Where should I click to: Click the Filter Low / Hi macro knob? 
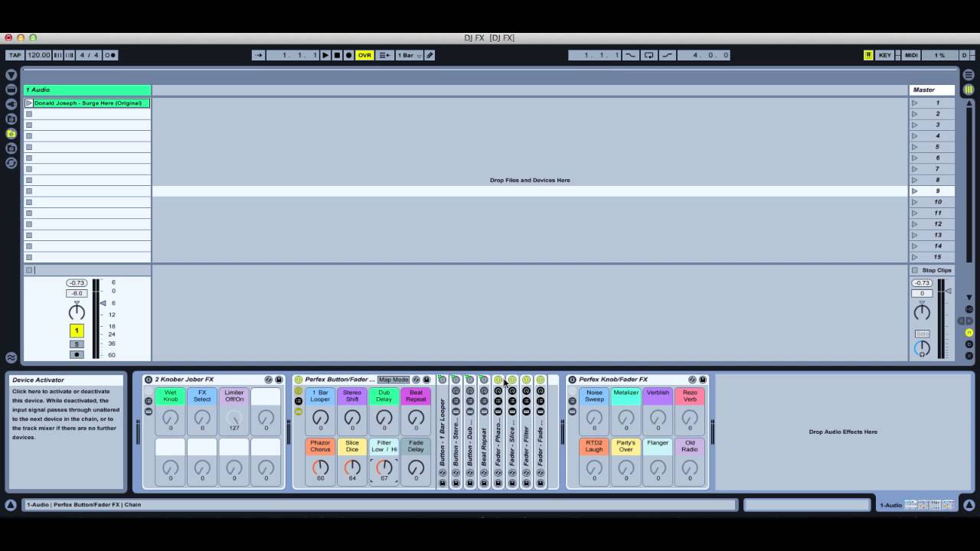point(384,468)
